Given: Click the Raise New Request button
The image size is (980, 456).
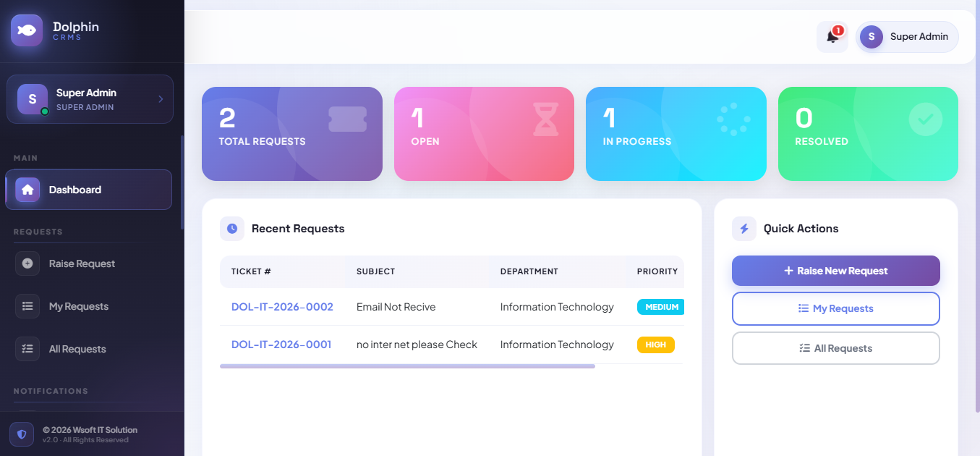Looking at the screenshot, I should (x=836, y=271).
